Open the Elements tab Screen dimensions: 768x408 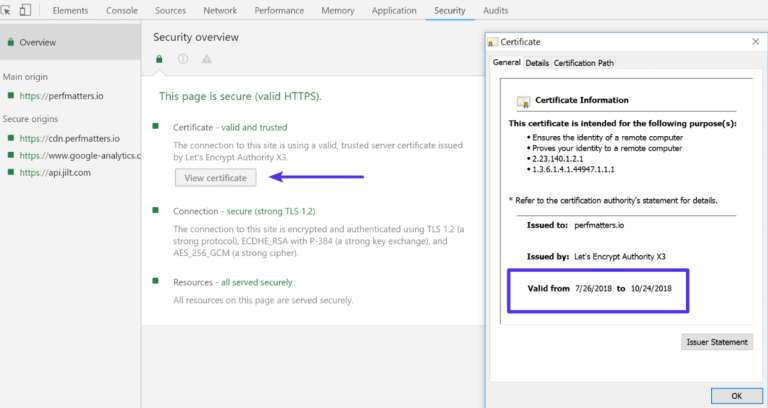pos(70,10)
